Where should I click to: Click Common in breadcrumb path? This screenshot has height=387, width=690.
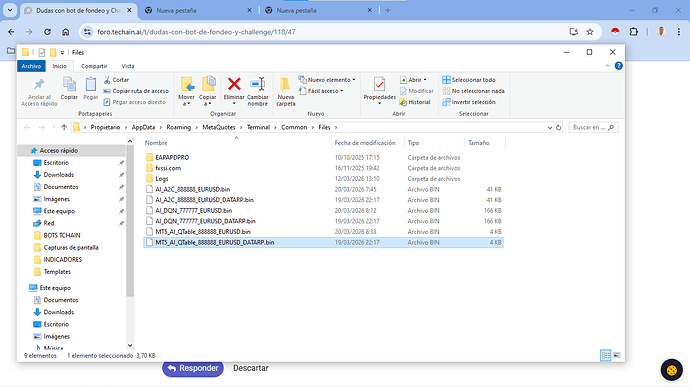[294, 127]
